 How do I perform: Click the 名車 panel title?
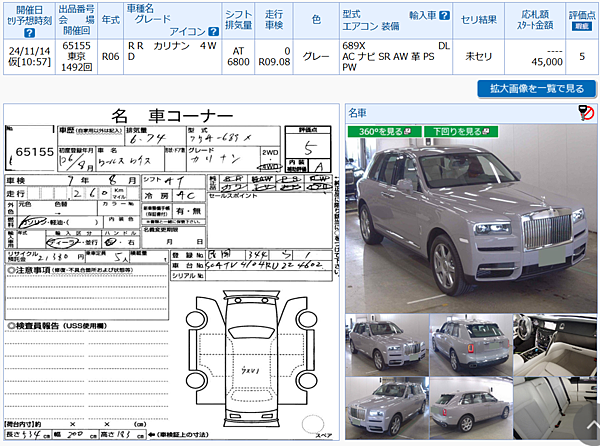click(357, 113)
